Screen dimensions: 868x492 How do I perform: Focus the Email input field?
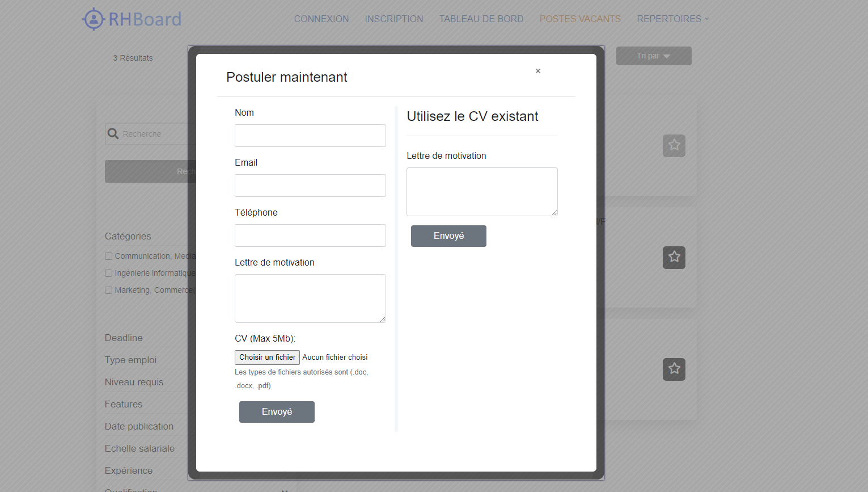coord(310,186)
